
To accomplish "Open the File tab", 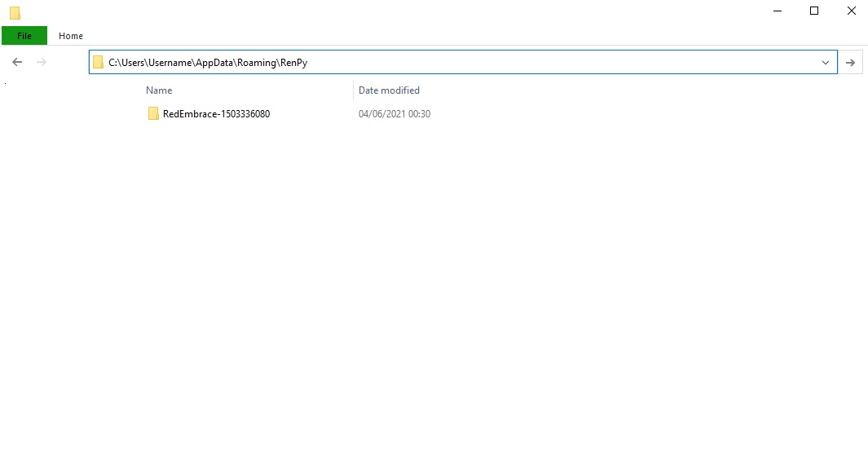I will click(x=24, y=36).
